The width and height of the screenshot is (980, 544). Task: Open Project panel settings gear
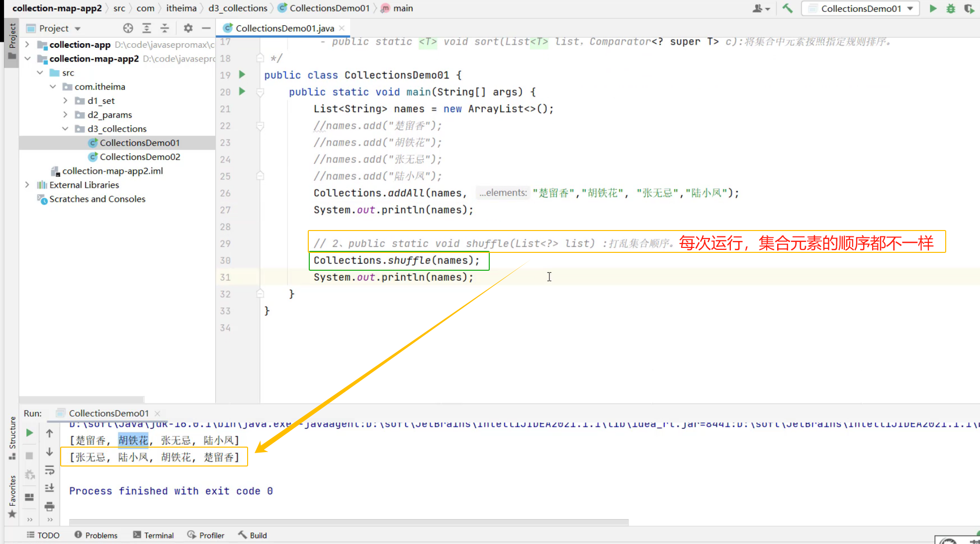coord(188,28)
